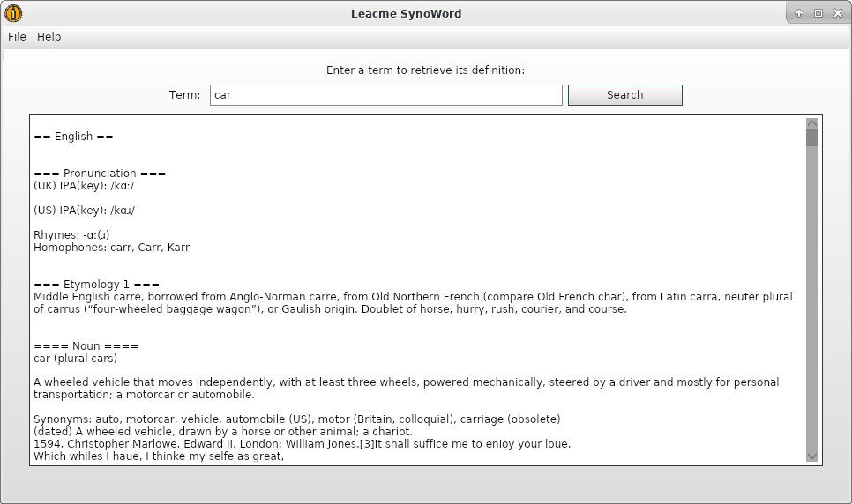The image size is (852, 504).
Task: Click the 'Synonyms: auto, motorcar' line
Action: pos(296,419)
